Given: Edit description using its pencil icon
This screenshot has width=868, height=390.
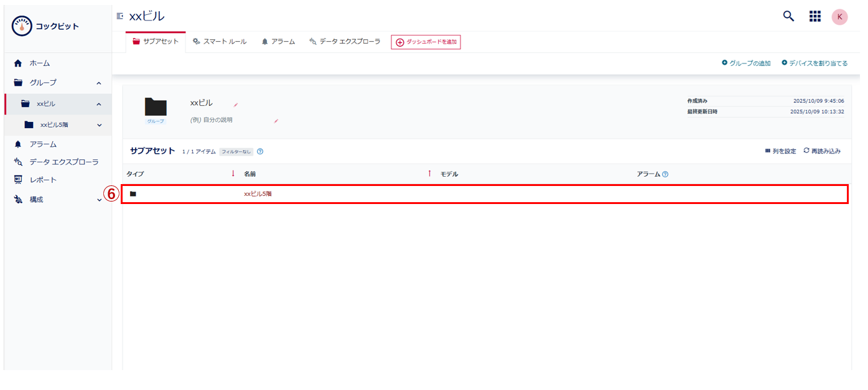Looking at the screenshot, I should tap(276, 121).
